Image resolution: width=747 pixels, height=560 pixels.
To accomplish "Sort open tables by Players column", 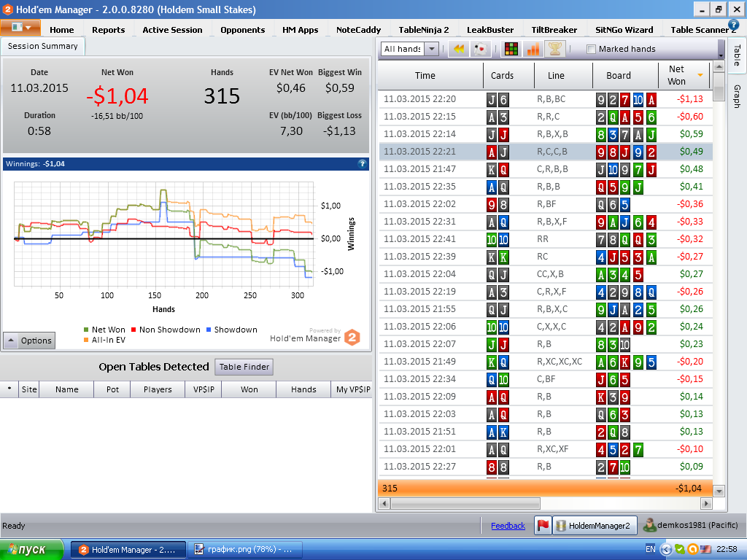I will [x=158, y=389].
